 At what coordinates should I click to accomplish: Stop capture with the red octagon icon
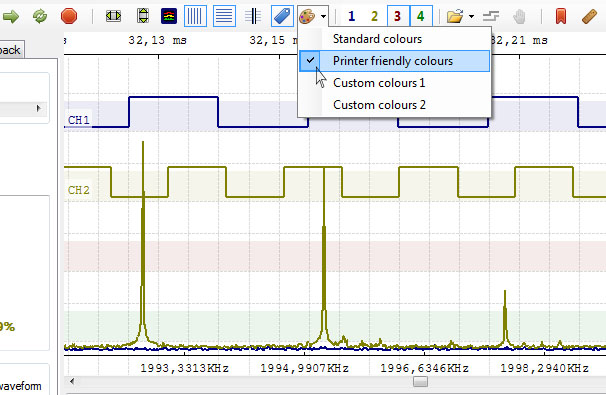point(69,16)
